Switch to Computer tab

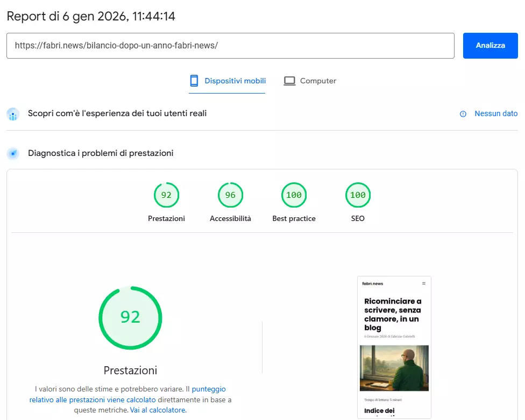click(310, 81)
